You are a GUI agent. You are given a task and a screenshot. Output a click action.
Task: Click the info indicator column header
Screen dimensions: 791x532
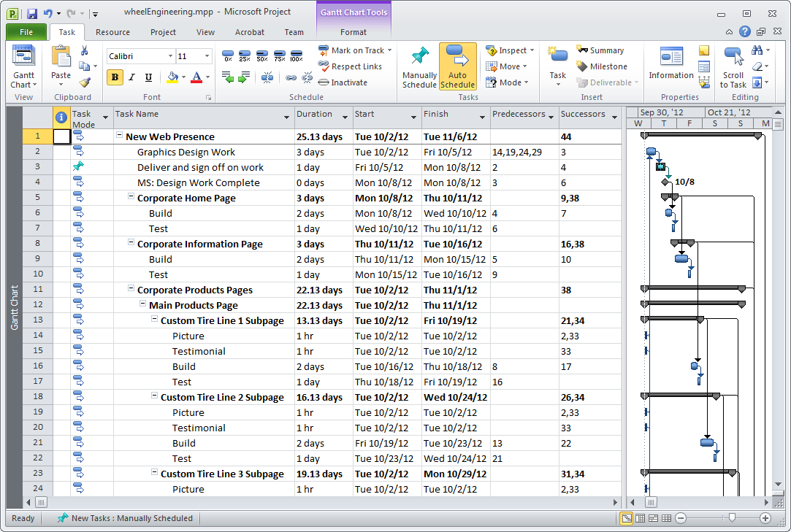tap(61, 117)
